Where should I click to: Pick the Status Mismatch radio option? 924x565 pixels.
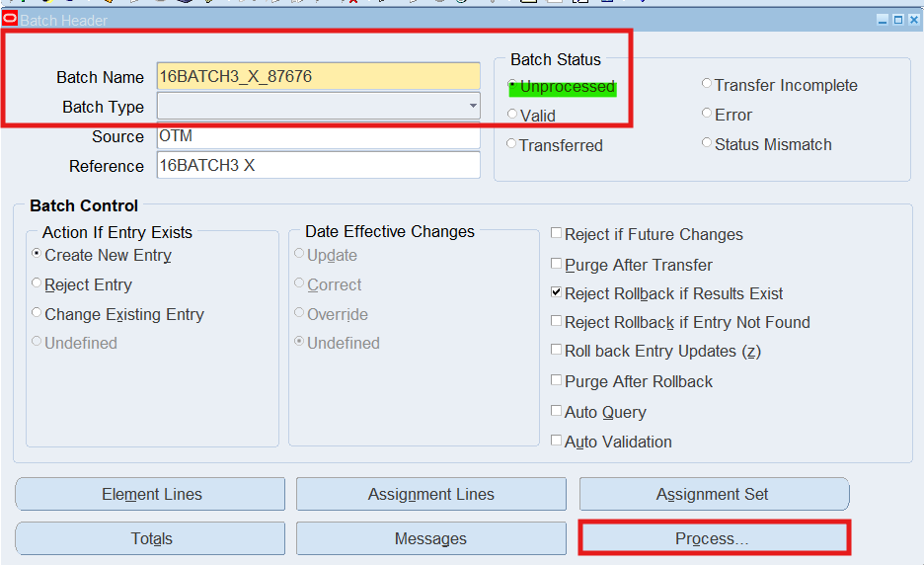tap(707, 143)
